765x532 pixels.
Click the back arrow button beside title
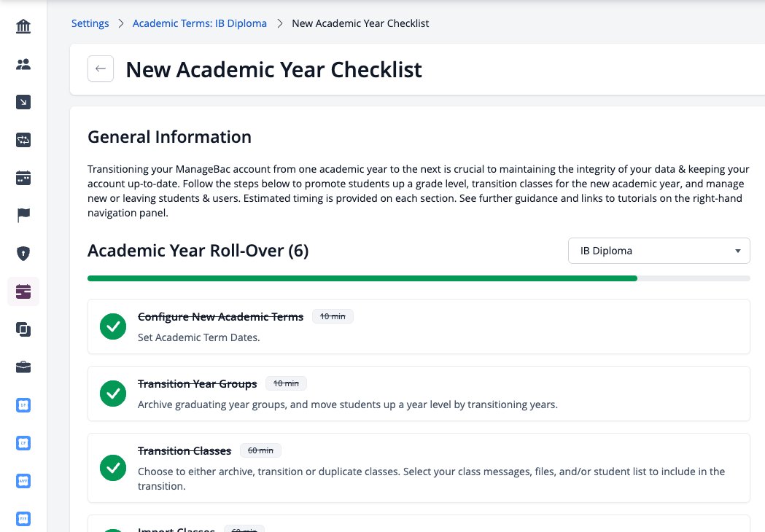[x=101, y=69]
